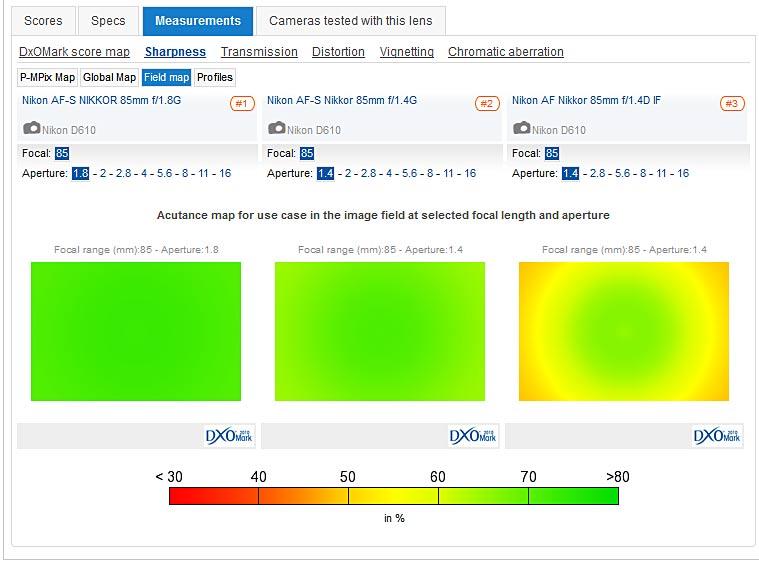Select focal 85 for the f/1.4D IF lens
Viewport: 759px width, 567px height.
(x=551, y=153)
